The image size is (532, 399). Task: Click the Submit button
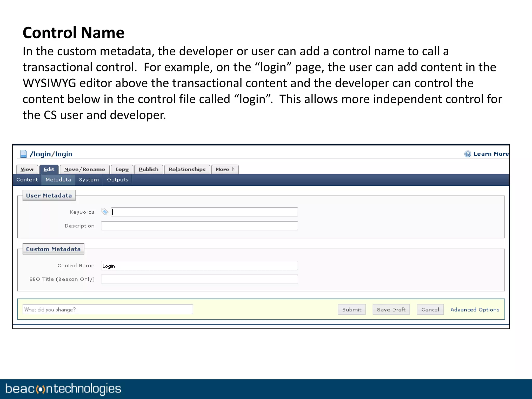pos(352,309)
